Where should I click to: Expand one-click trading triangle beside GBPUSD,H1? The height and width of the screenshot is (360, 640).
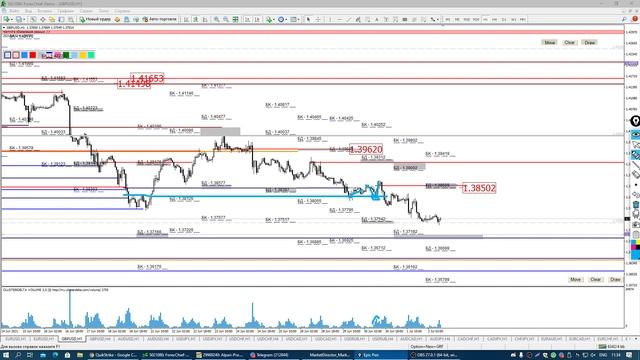click(4, 27)
